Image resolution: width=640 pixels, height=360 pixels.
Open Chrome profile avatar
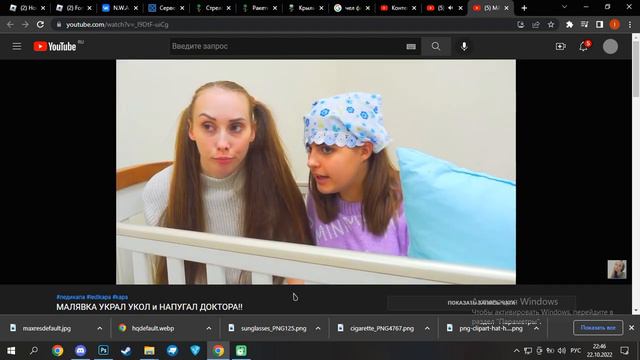614,24
